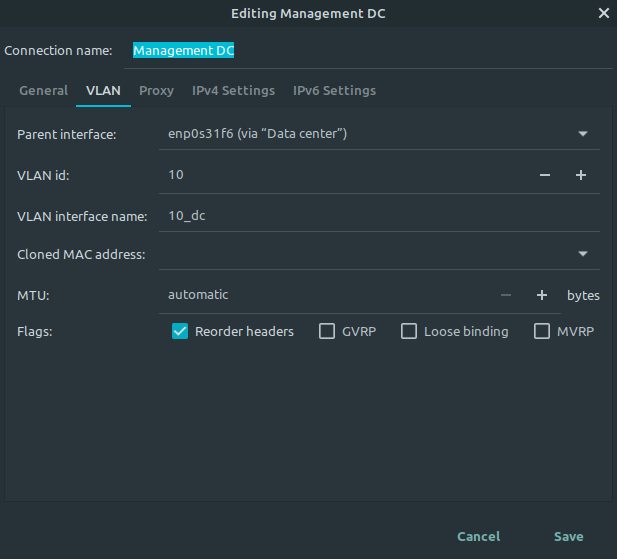Select the VLAN tab
Screen dimensions: 617x559
[x=103, y=91]
